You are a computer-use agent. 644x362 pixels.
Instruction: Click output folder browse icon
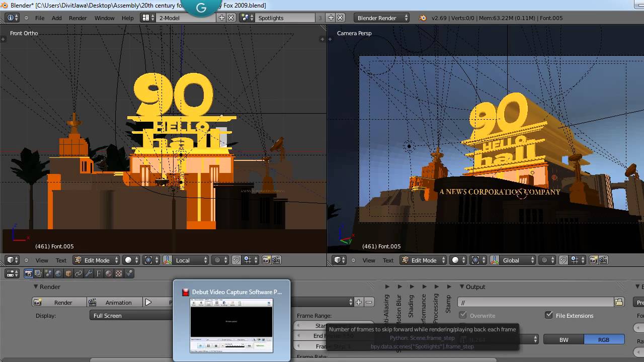pos(619,302)
